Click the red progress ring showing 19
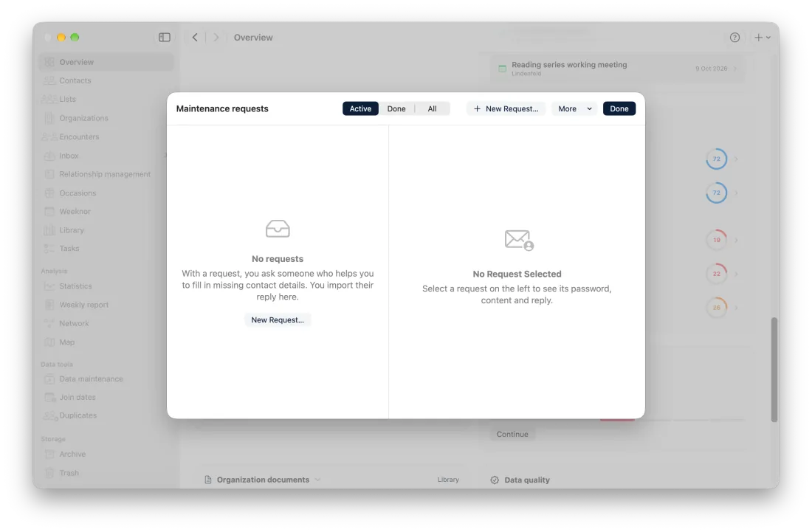 click(x=716, y=240)
